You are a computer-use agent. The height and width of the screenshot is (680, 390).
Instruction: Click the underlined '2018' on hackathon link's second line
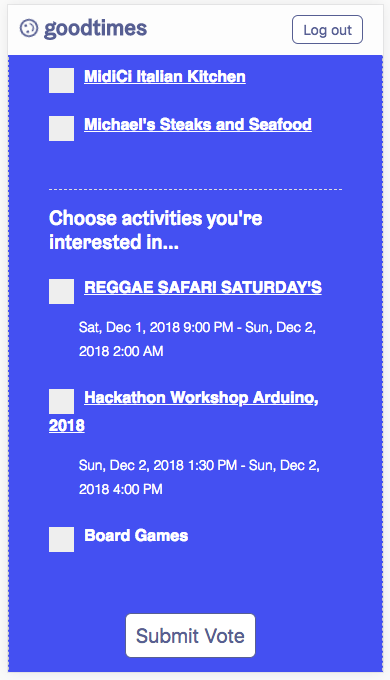pos(66,426)
